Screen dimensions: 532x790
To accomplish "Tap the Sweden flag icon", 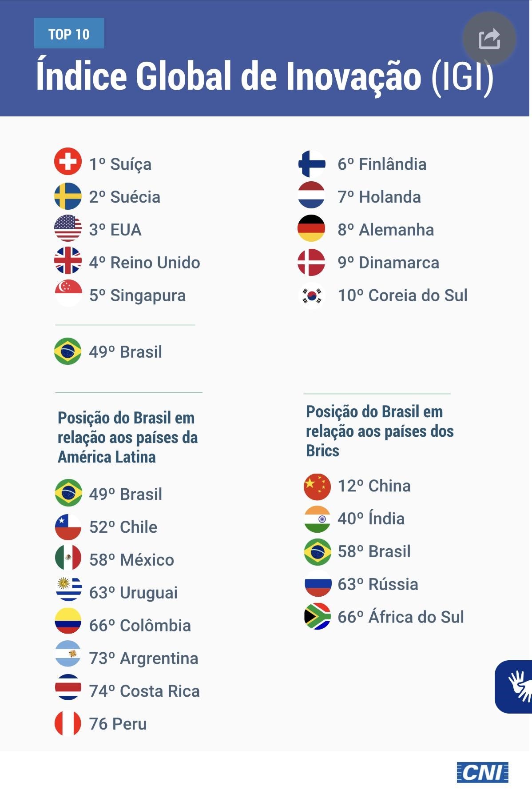I will pyautogui.click(x=68, y=196).
